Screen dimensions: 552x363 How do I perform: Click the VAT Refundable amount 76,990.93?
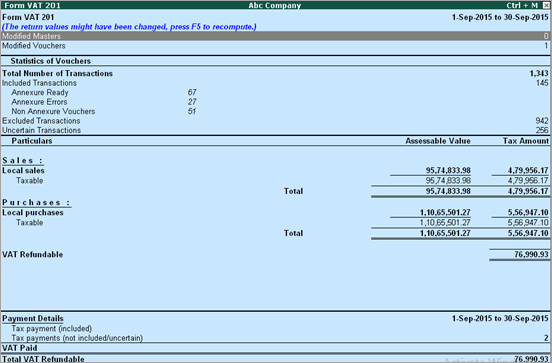(x=531, y=254)
